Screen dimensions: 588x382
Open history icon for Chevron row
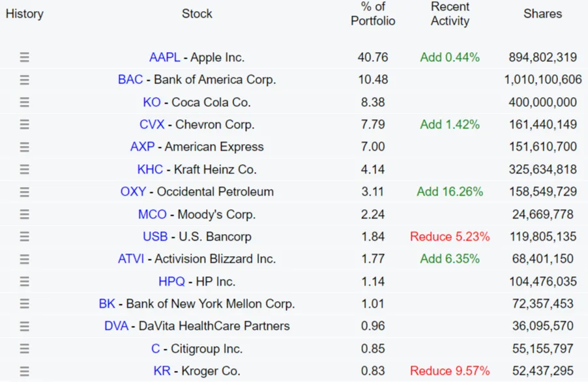24,125
